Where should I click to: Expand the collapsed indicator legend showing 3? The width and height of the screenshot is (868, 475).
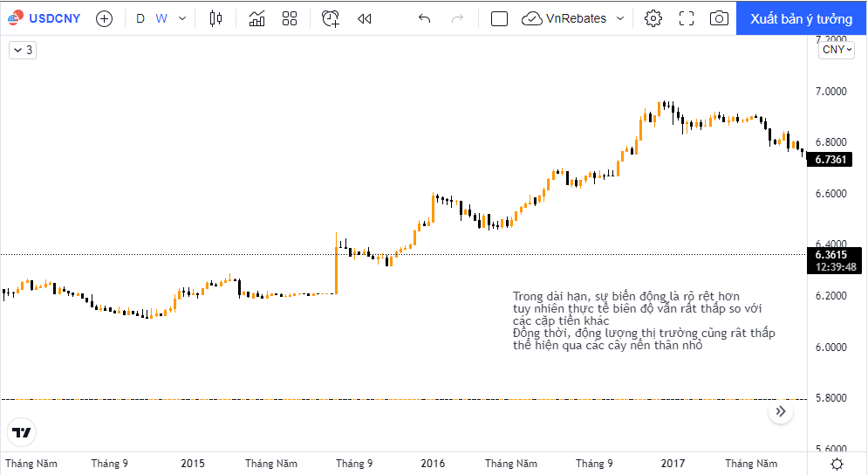23,50
